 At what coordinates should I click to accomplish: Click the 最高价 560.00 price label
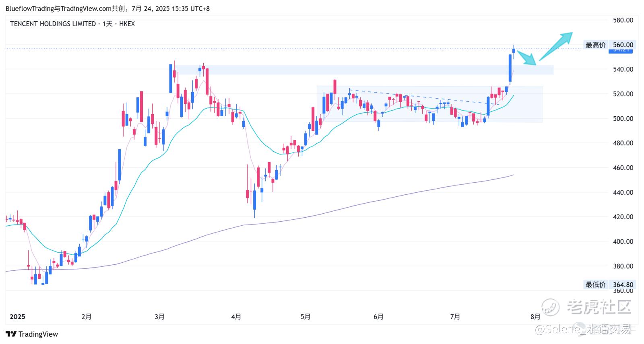click(609, 45)
